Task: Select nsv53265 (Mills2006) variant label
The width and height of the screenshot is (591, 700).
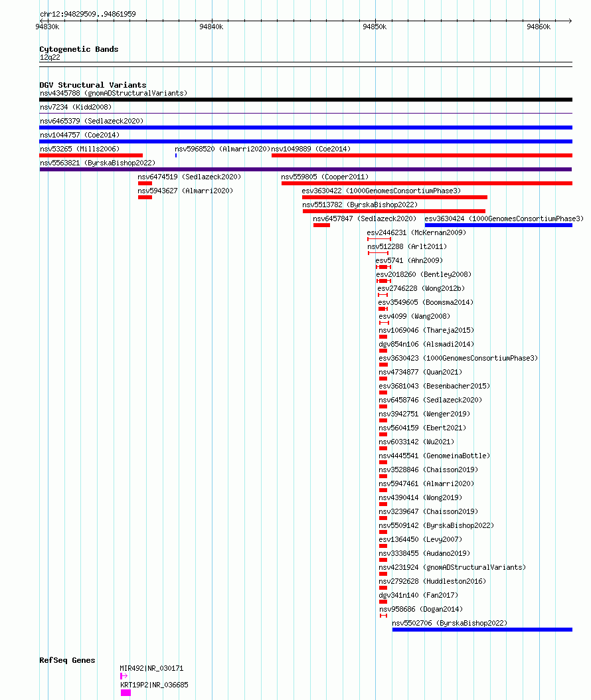Action: point(80,149)
